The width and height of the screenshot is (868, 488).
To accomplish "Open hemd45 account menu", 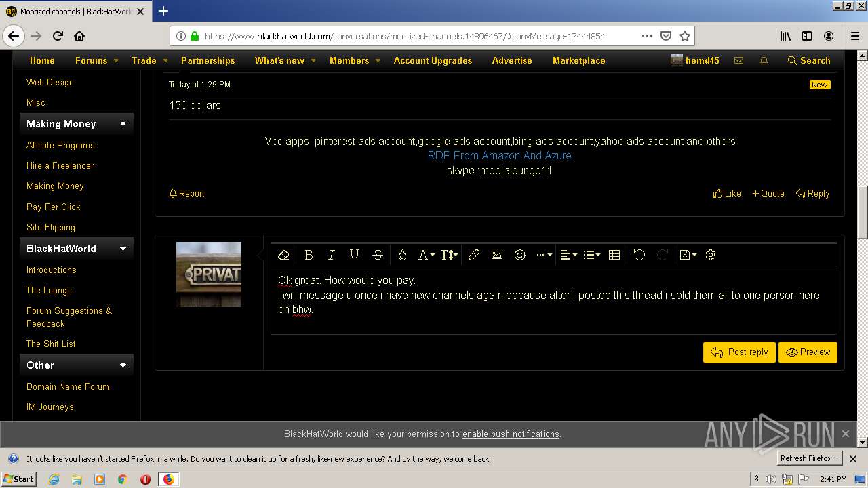I will pos(694,60).
